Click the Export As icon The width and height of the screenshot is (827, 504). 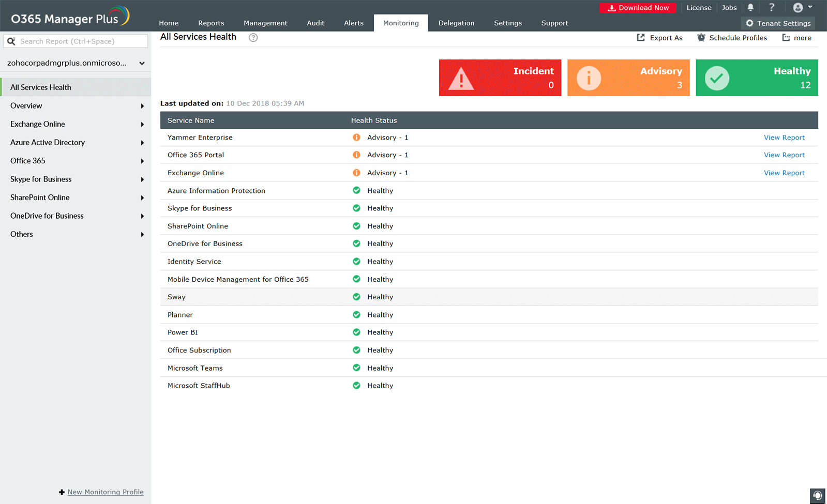(x=641, y=37)
